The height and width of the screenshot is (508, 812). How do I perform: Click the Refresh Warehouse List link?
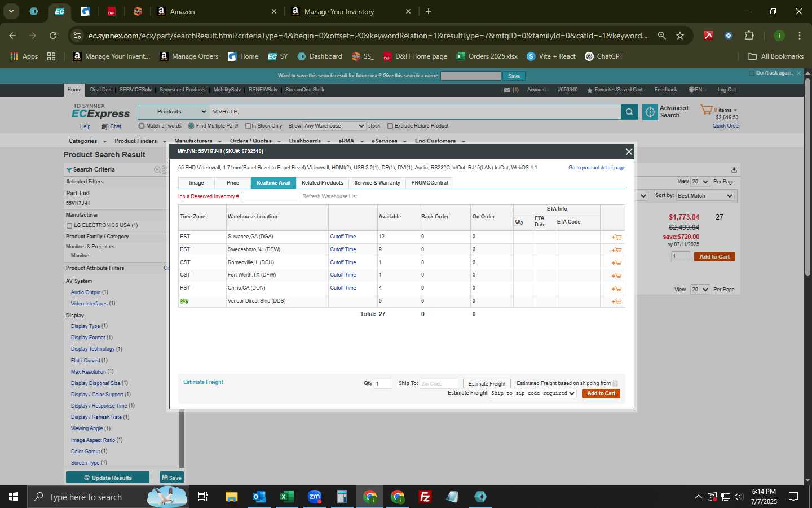pyautogui.click(x=329, y=196)
